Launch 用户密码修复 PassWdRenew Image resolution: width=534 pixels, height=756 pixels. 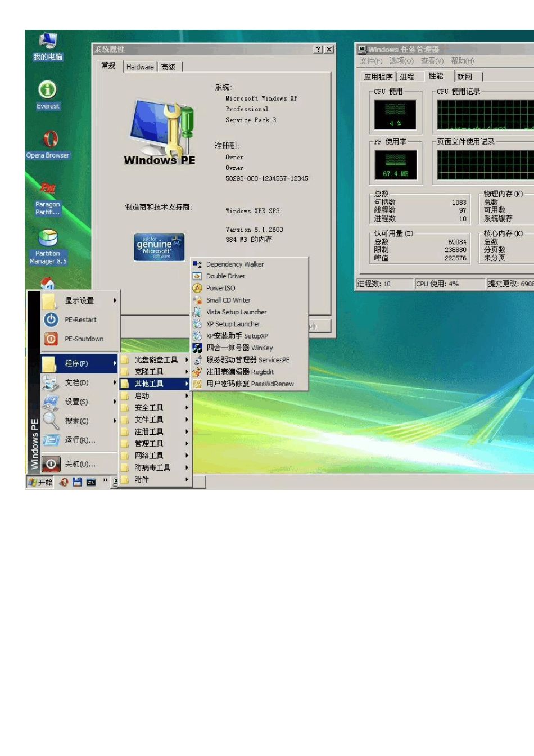250,384
